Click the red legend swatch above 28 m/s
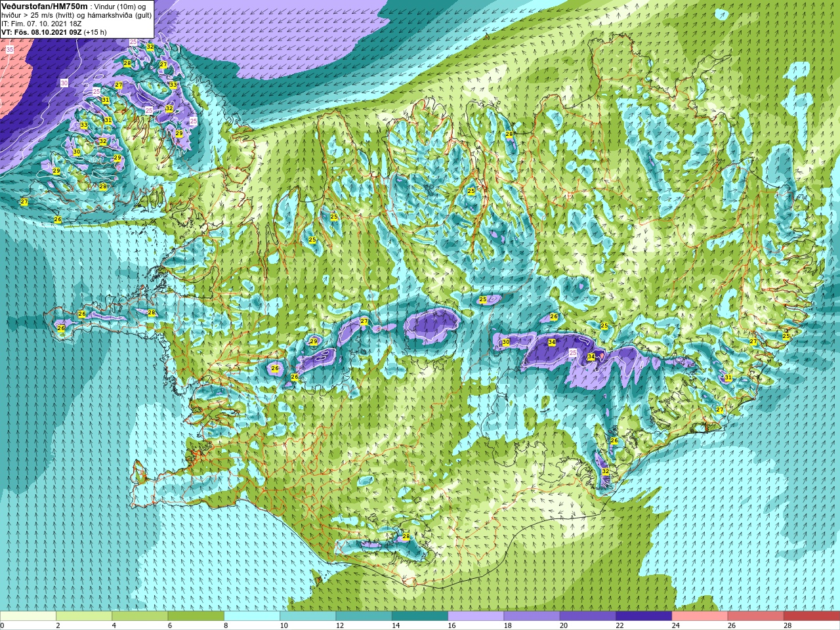840x630 pixels. [x=811, y=616]
